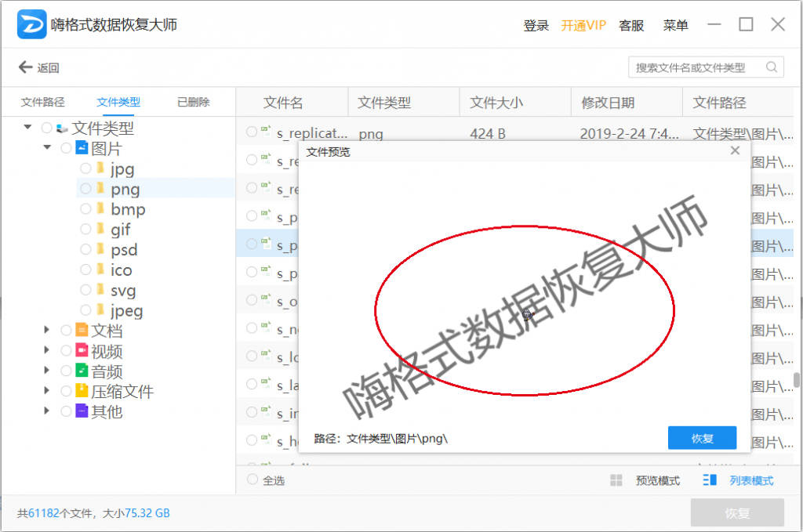Click 恢复 button in the preview dialog
This screenshot has width=803, height=532.
(x=702, y=438)
